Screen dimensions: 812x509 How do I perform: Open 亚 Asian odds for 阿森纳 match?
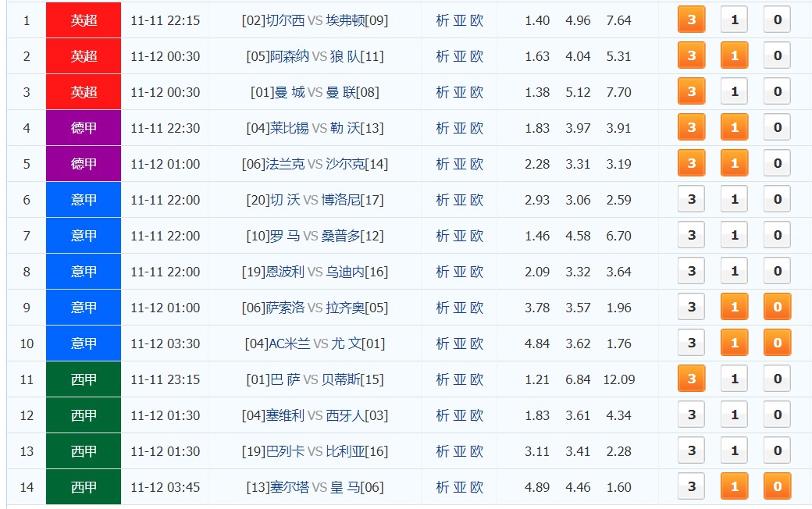point(459,56)
